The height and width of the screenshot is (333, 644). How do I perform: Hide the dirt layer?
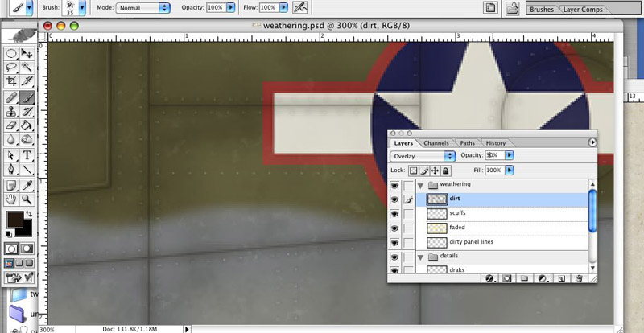point(394,199)
